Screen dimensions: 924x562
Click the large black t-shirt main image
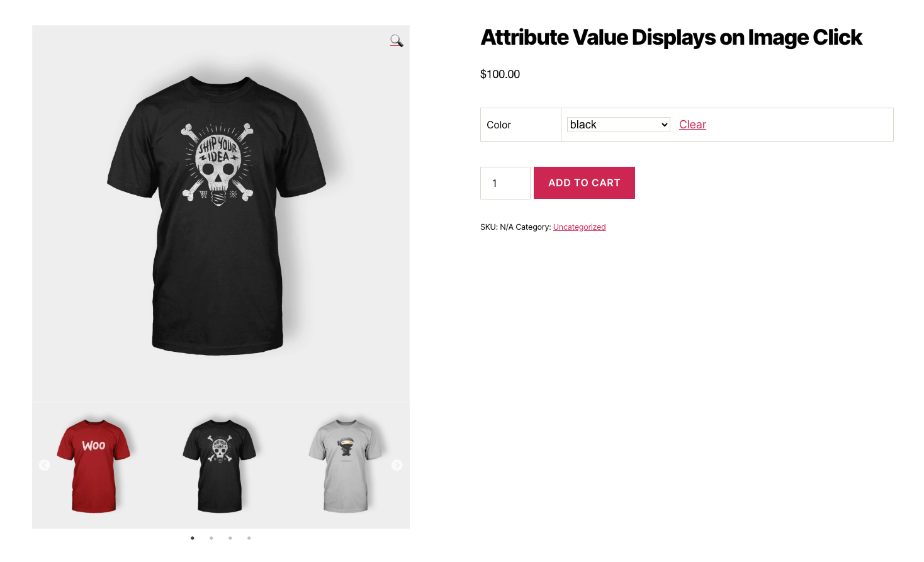point(217,215)
